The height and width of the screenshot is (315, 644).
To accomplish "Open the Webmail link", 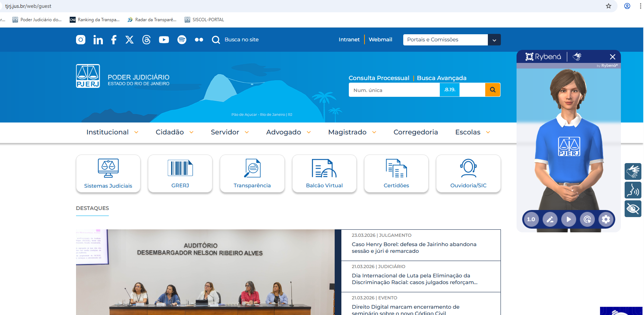I will (x=380, y=39).
